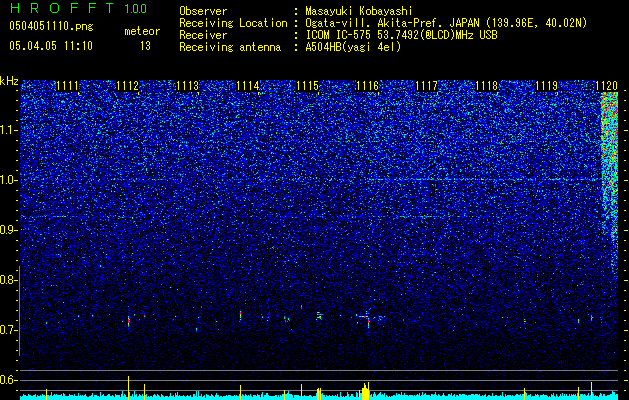Click the widest yellow intensity peak below 1116
This screenshot has width=629, height=400.
pos(365,392)
